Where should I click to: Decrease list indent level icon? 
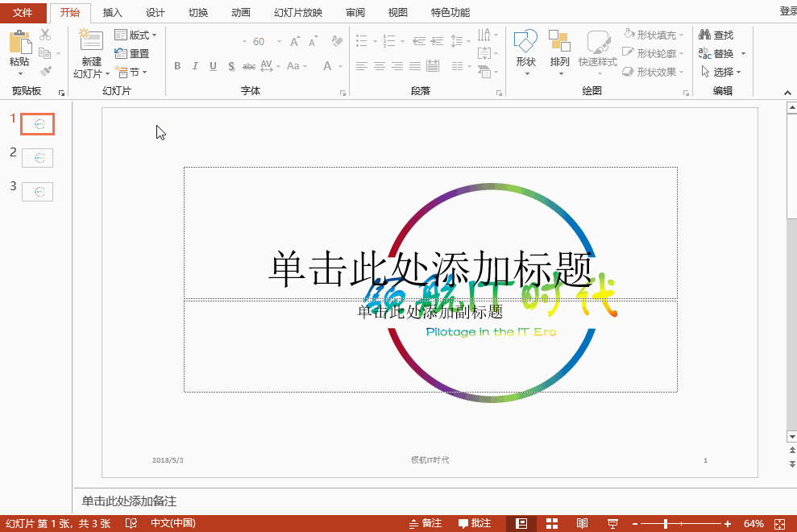click(x=419, y=40)
